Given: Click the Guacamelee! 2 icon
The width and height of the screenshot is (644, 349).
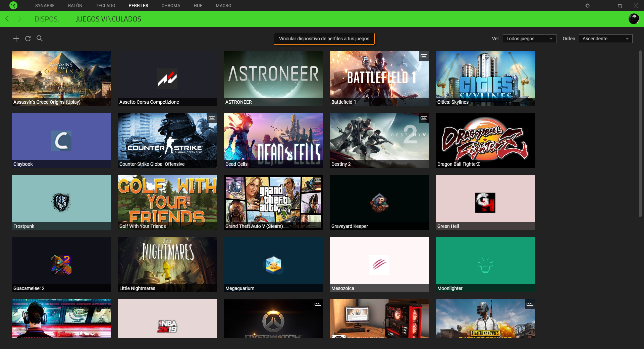Looking at the screenshot, I should [x=61, y=265].
